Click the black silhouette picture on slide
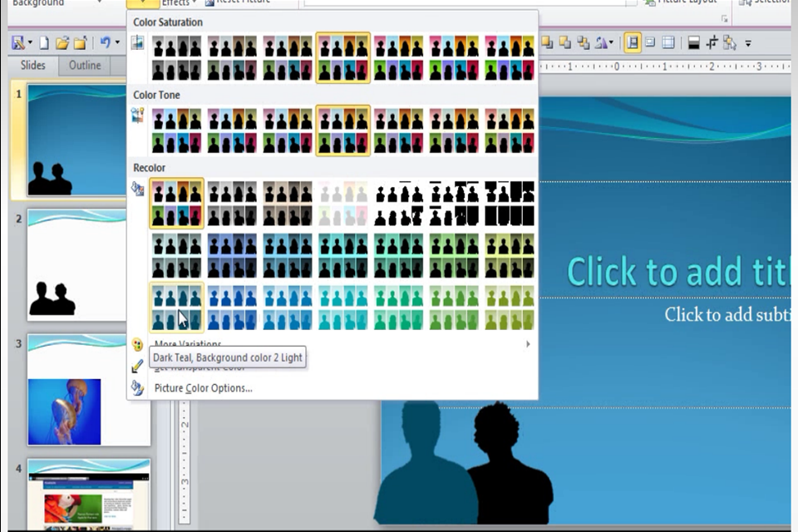Image resolution: width=798 pixels, height=532 pixels. click(511, 463)
